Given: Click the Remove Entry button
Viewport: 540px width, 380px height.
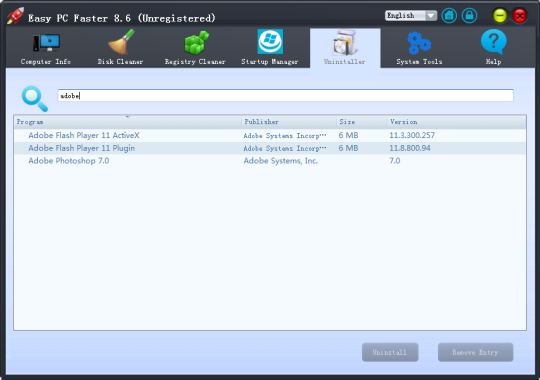Looking at the screenshot, I should [475, 352].
